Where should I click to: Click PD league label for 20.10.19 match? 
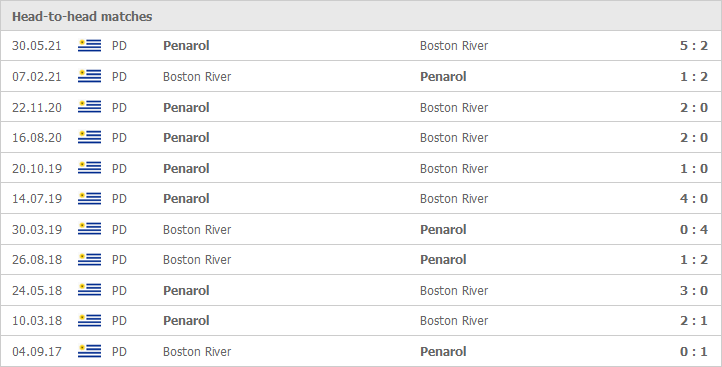point(119,168)
